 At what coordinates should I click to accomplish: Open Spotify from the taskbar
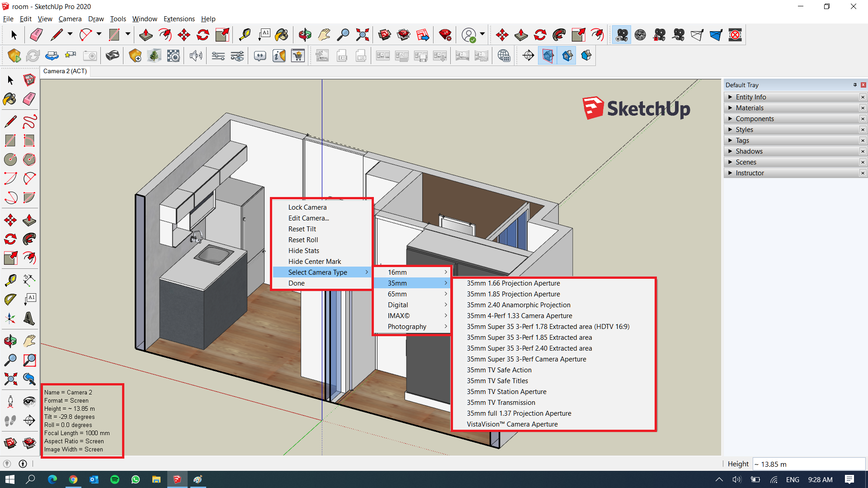pos(114,479)
